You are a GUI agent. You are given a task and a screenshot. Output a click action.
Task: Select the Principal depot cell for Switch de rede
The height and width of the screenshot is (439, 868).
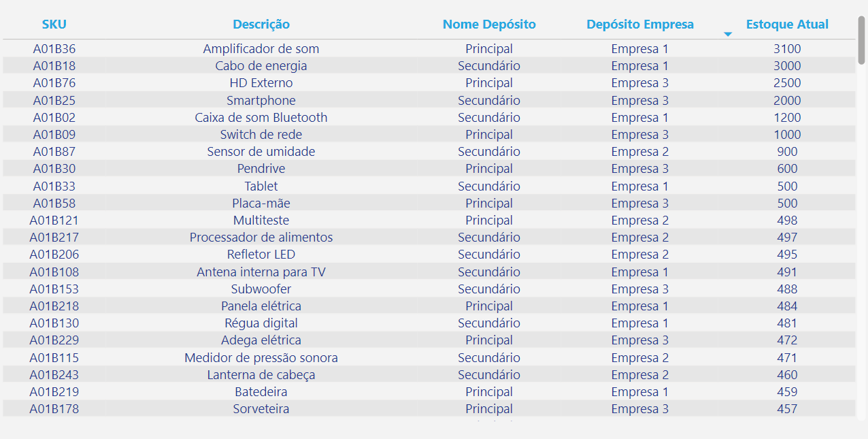[x=489, y=134]
